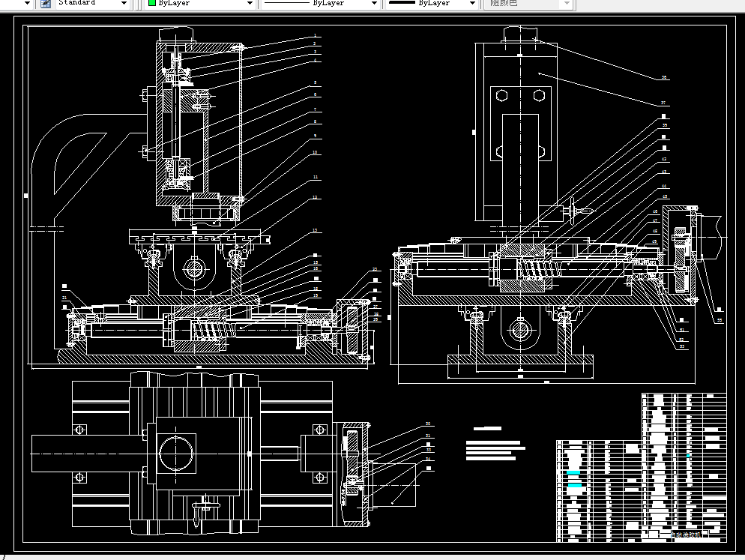Screen dimensions: 745x560
Task: Select part balloon number 1 label
Action: 315,36
